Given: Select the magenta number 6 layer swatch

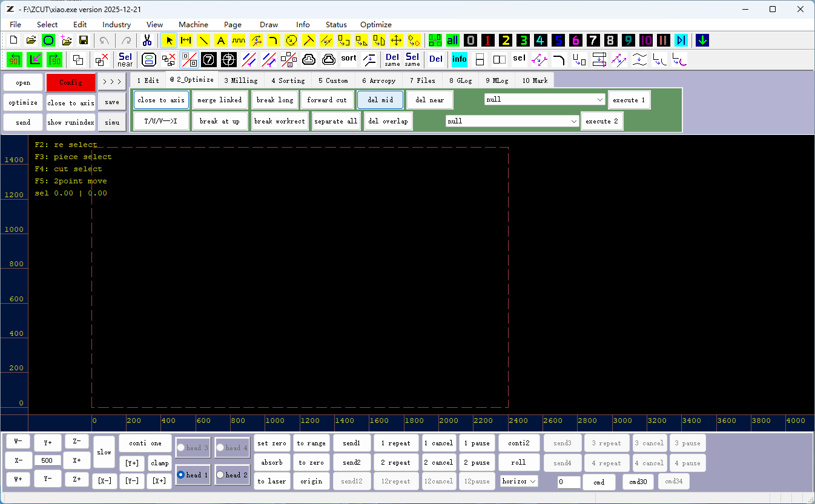Looking at the screenshot, I should point(575,41).
